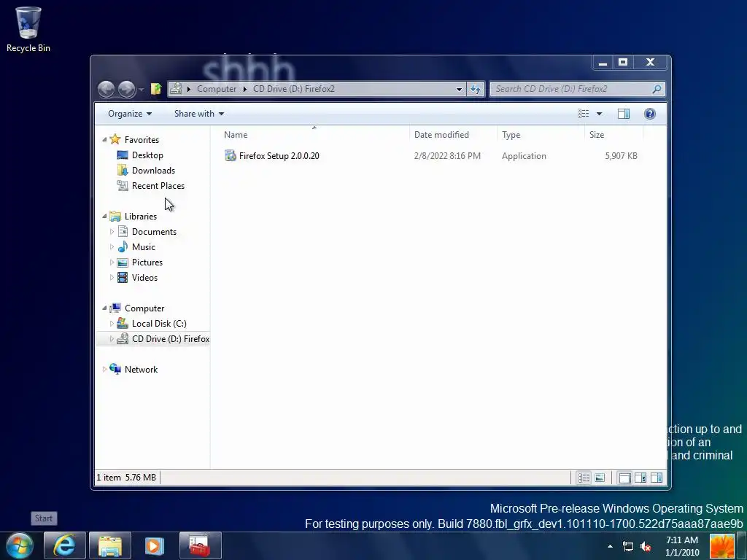Open Local Disk (C:)

[x=159, y=323]
